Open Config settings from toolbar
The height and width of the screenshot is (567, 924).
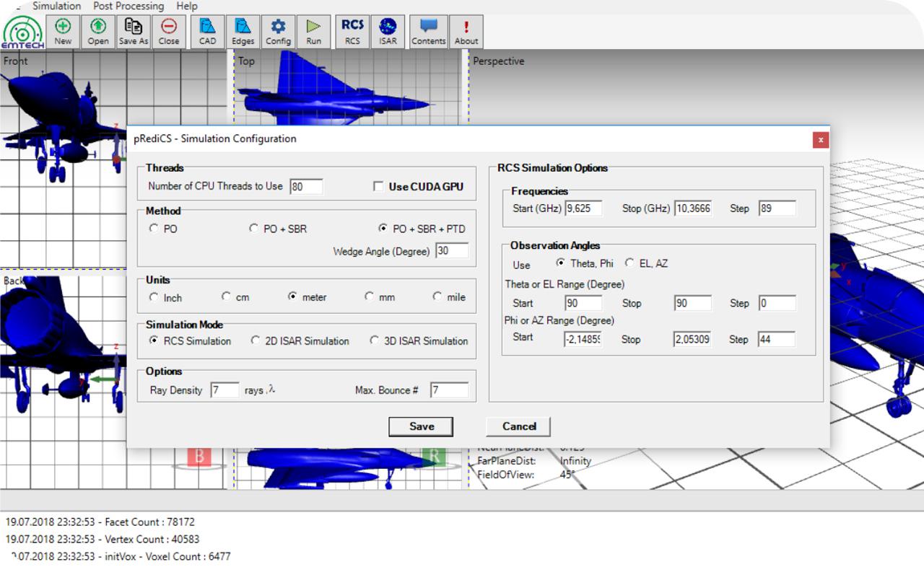(278, 32)
